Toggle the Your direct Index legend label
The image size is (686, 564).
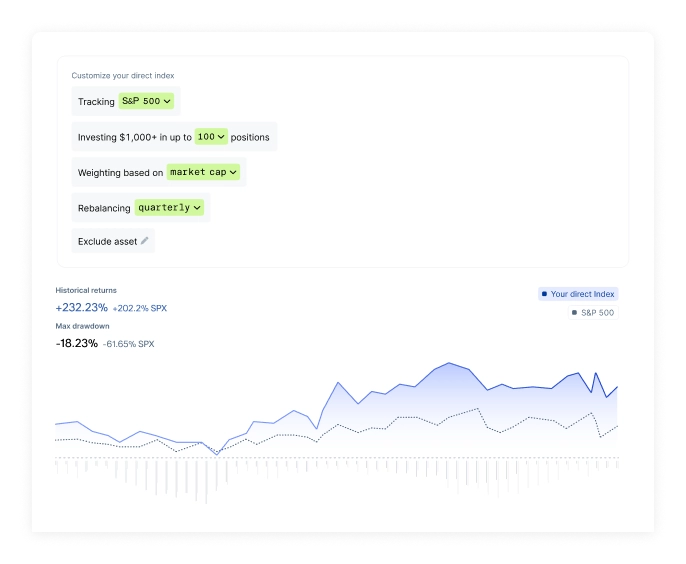tap(582, 294)
